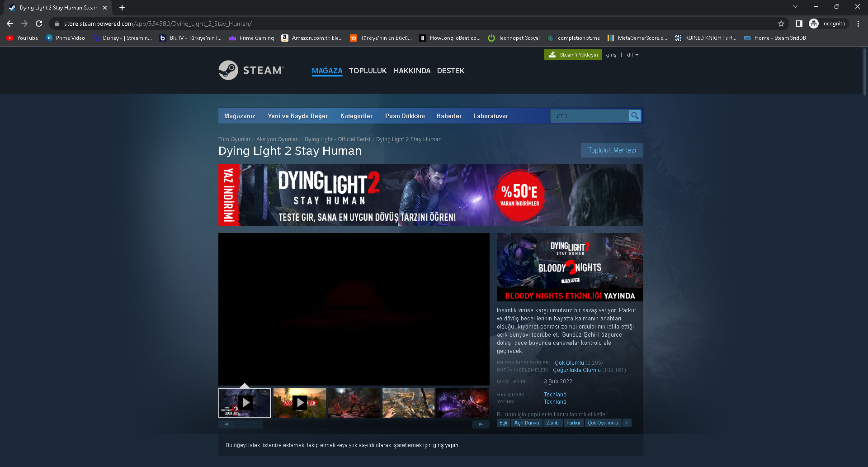Viewport: 868px width, 467px height.
Task: Open the Mağazanız tab
Action: coord(240,116)
